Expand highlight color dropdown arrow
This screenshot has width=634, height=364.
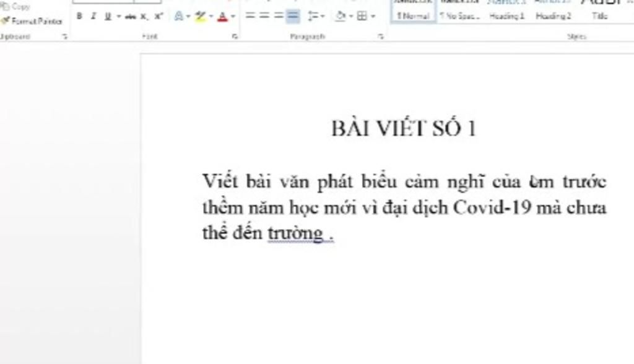click(x=211, y=17)
